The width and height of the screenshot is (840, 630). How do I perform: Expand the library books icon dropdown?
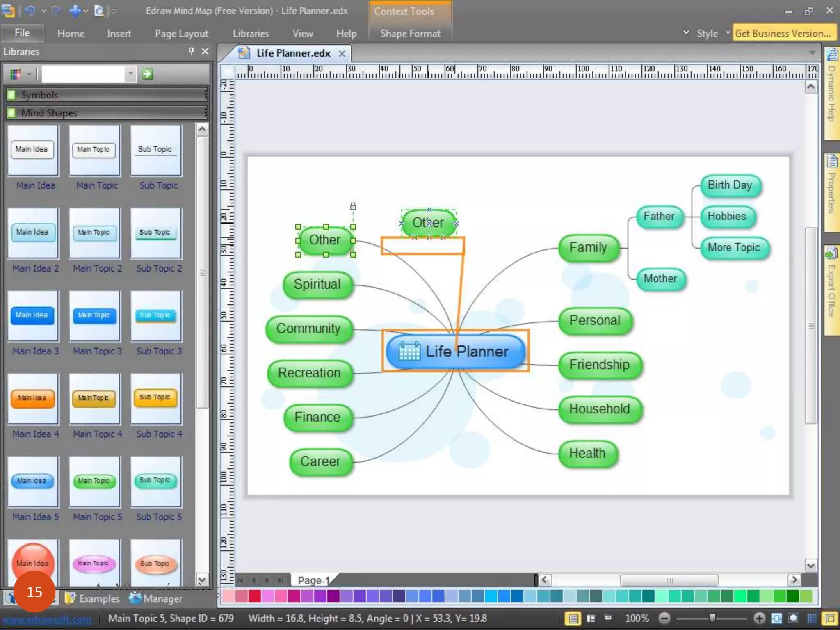click(x=29, y=74)
